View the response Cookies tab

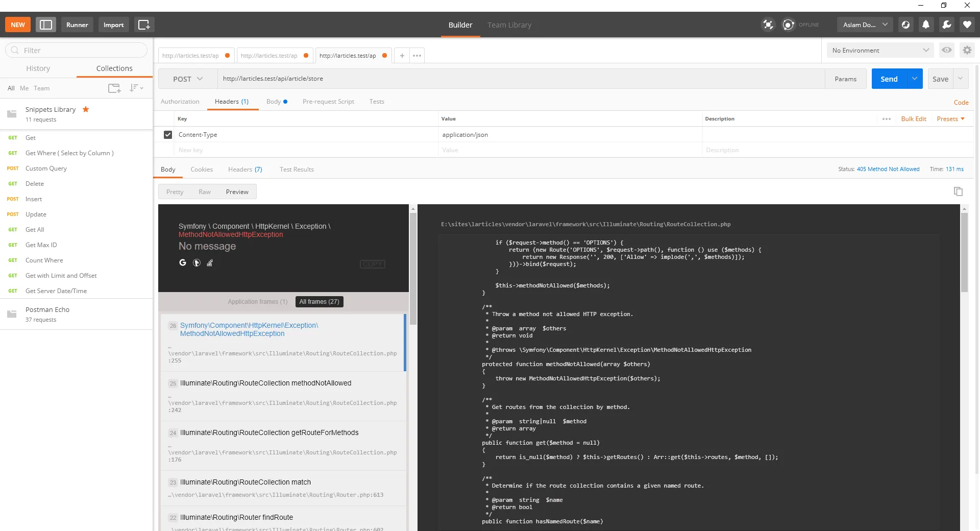click(x=202, y=170)
